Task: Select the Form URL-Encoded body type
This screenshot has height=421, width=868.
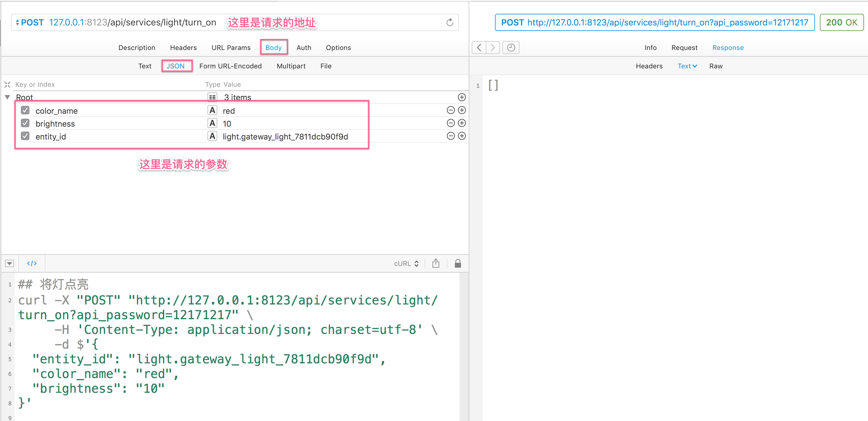Action: point(230,66)
